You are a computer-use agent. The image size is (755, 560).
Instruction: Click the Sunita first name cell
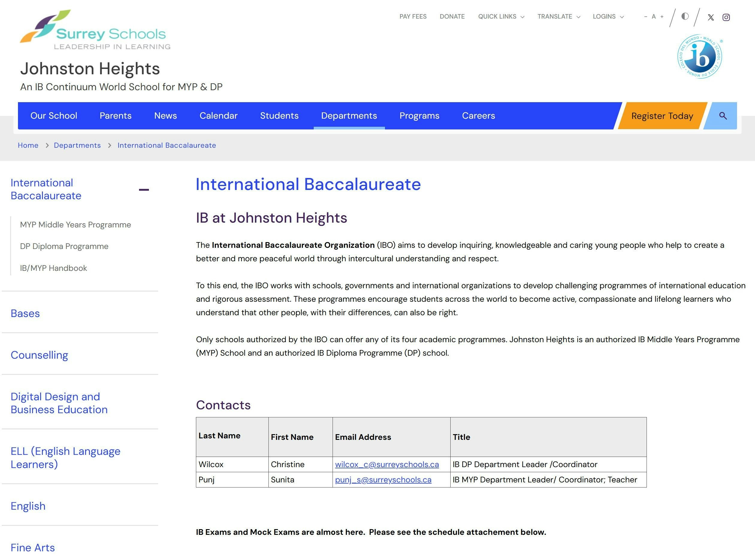[x=301, y=480]
